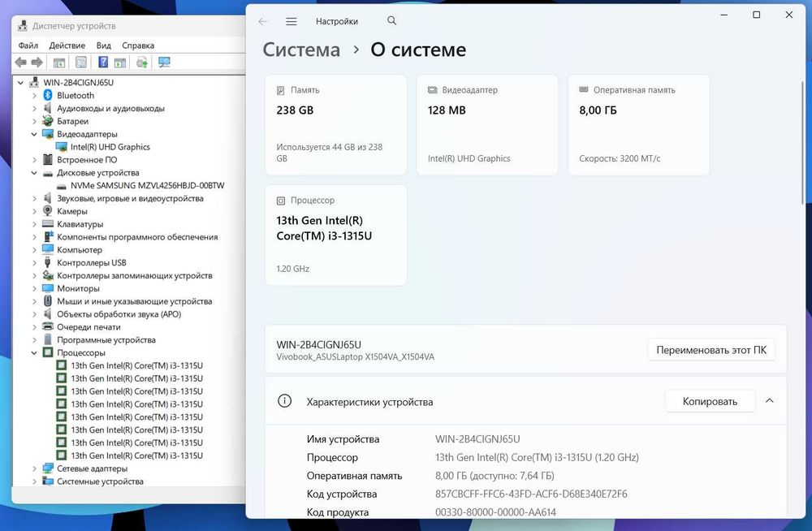This screenshot has width=812, height=531.
Task: Open the Видеоадаптер 128 MB card
Action: coord(487,125)
